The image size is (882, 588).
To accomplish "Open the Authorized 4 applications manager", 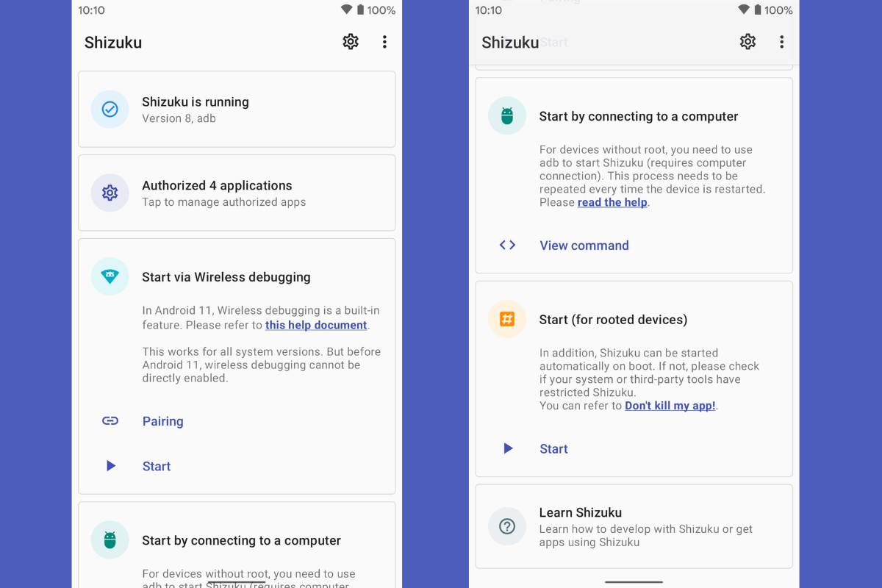I will click(x=237, y=193).
